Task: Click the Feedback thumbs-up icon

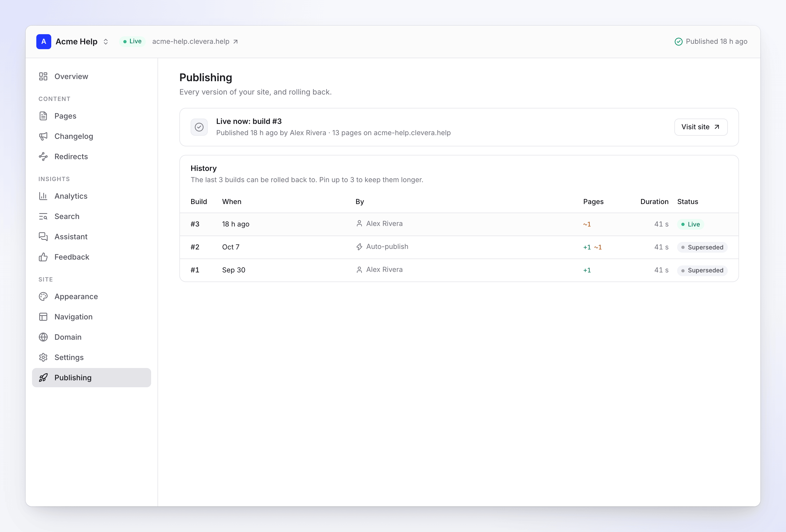Action: click(43, 257)
